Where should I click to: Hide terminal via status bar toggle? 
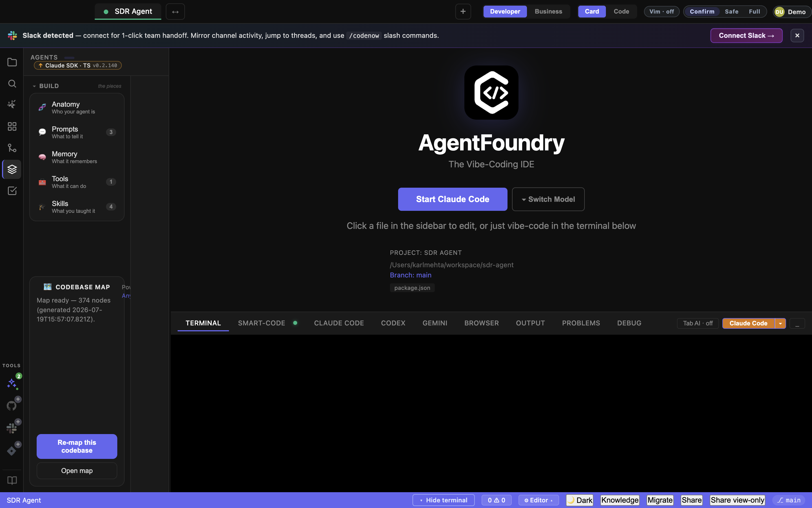[x=443, y=500]
